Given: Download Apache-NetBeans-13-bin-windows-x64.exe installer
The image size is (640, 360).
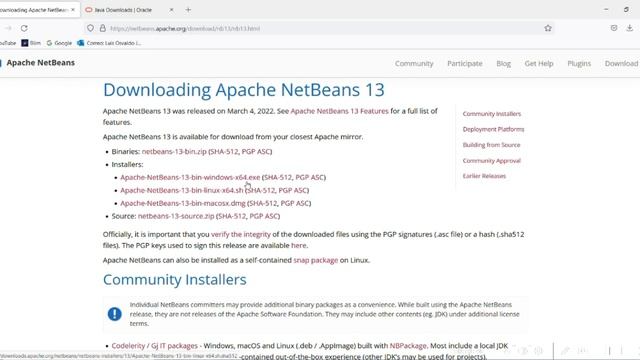Looking at the screenshot, I should click(190, 177).
